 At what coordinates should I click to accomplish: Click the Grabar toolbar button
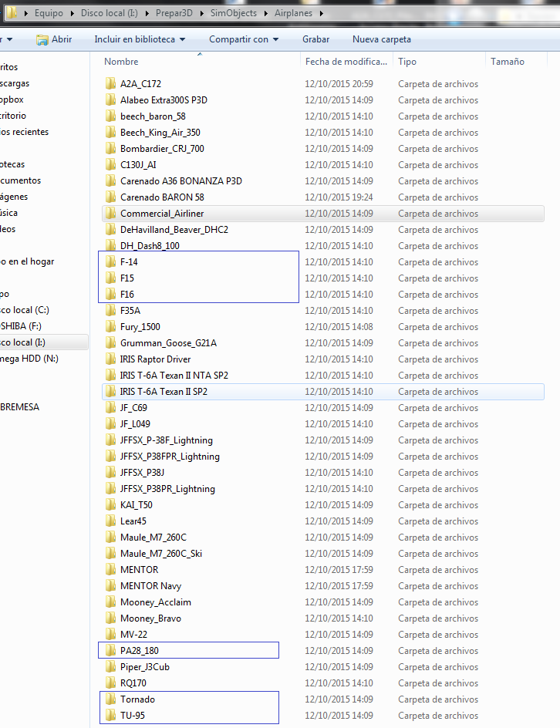coord(315,39)
